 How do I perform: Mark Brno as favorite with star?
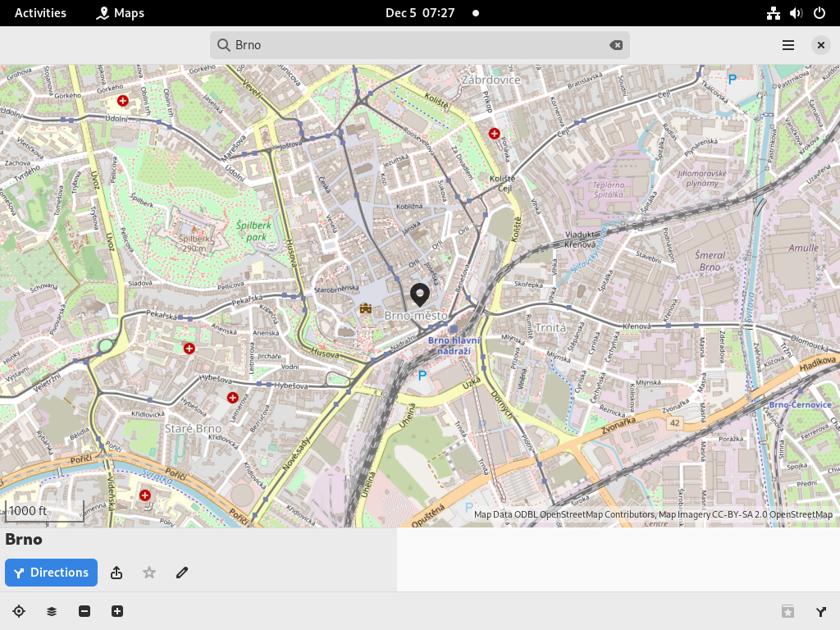(x=149, y=573)
